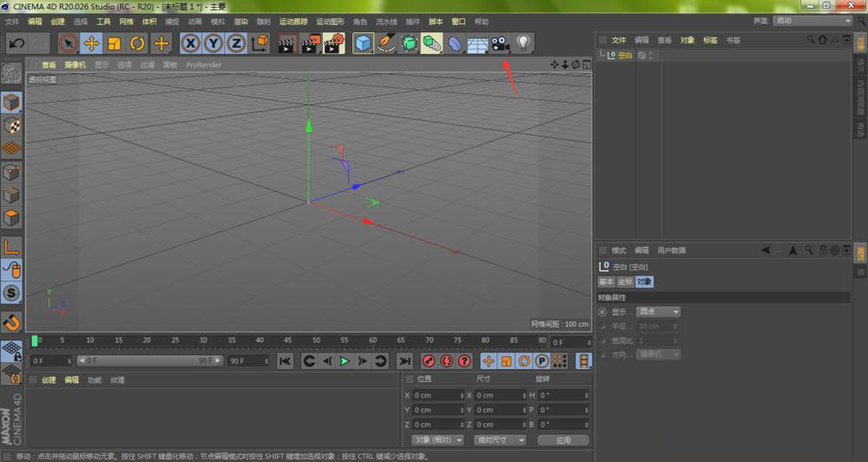Toggle Enable Axis L-shaped icon

(x=11, y=247)
